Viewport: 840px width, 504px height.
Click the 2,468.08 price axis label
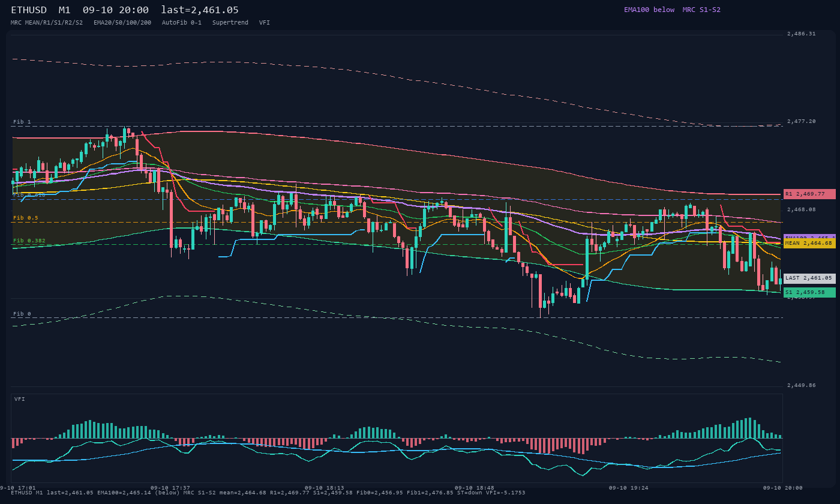(x=802, y=209)
